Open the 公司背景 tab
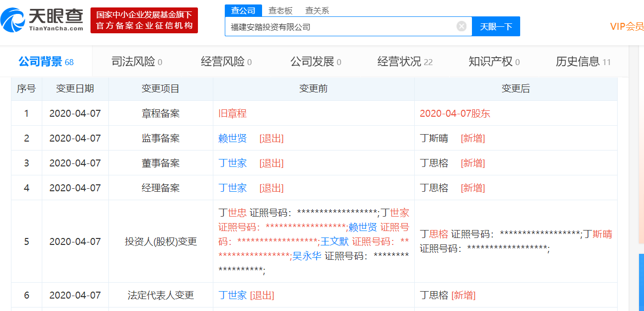 coord(46,62)
